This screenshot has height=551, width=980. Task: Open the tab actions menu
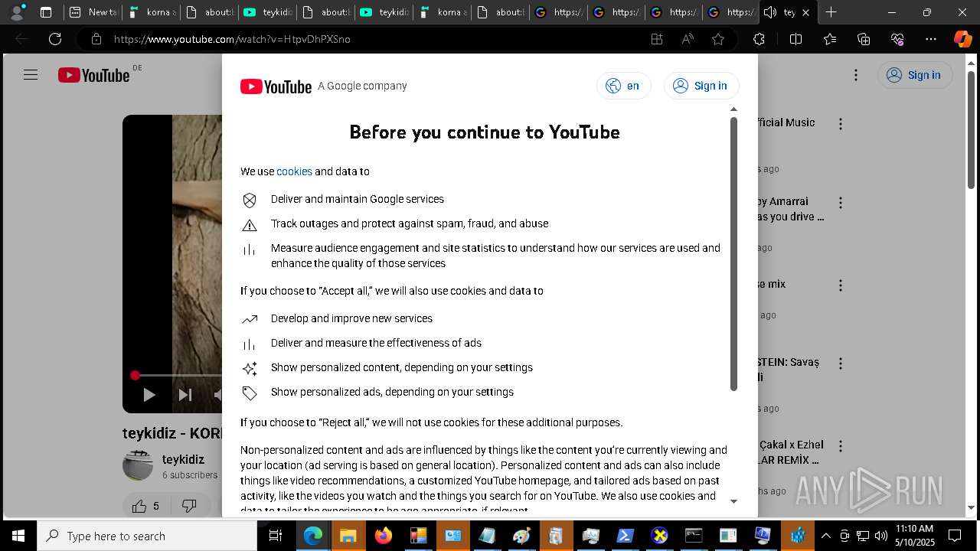[x=46, y=12]
